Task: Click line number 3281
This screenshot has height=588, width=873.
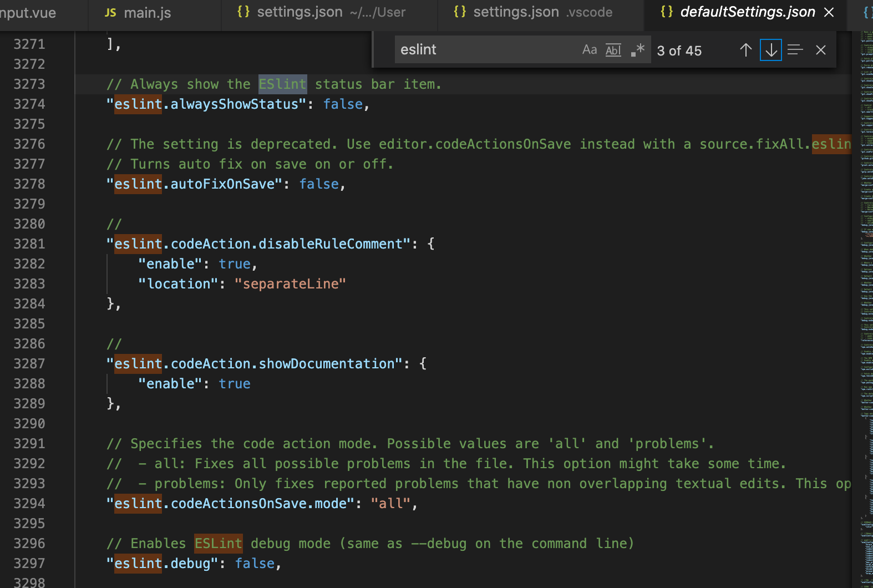Action: 29,244
